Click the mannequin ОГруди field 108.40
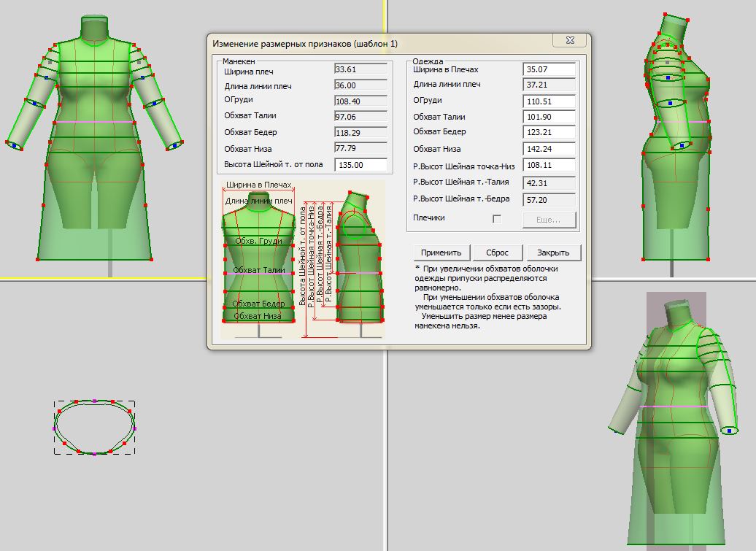This screenshot has height=551, width=756. coord(360,101)
